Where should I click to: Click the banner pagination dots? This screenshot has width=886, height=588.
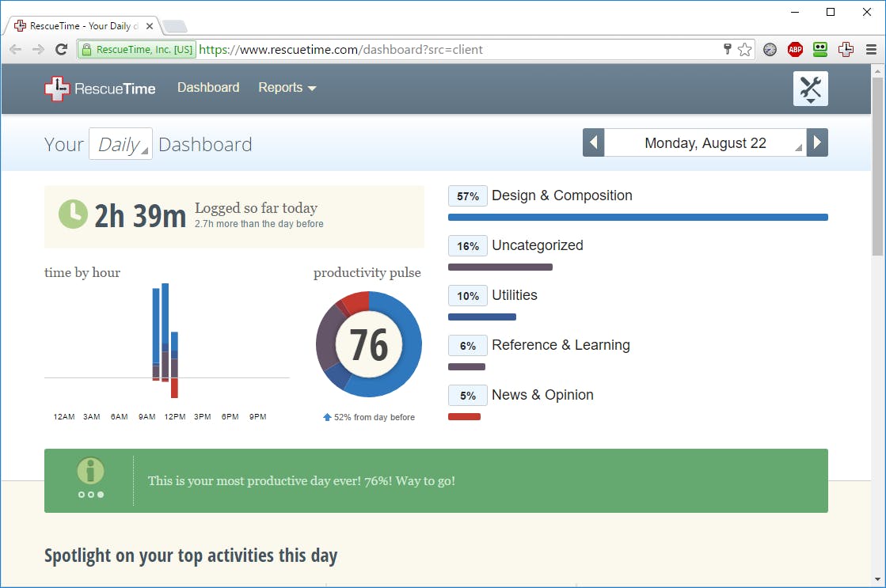(x=90, y=495)
